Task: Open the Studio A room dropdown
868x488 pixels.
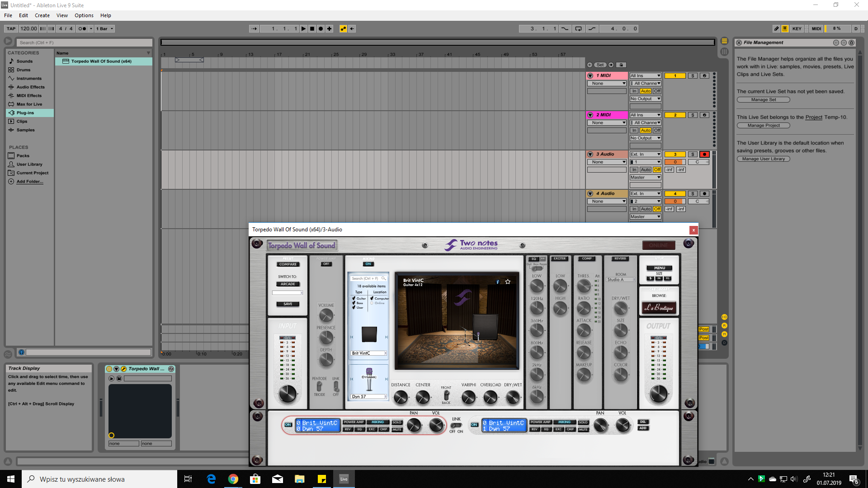Action: 621,280
